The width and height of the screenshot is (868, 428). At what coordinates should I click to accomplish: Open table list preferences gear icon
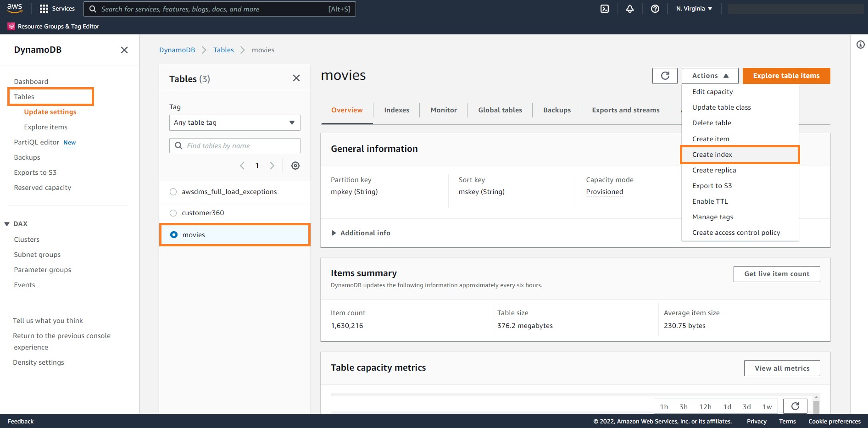tap(295, 166)
